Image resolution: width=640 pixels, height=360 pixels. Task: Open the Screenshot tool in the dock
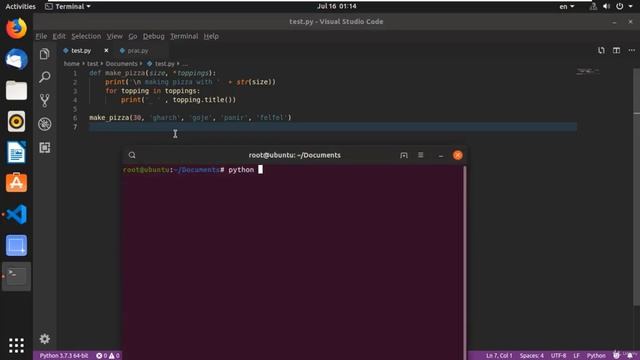16,245
